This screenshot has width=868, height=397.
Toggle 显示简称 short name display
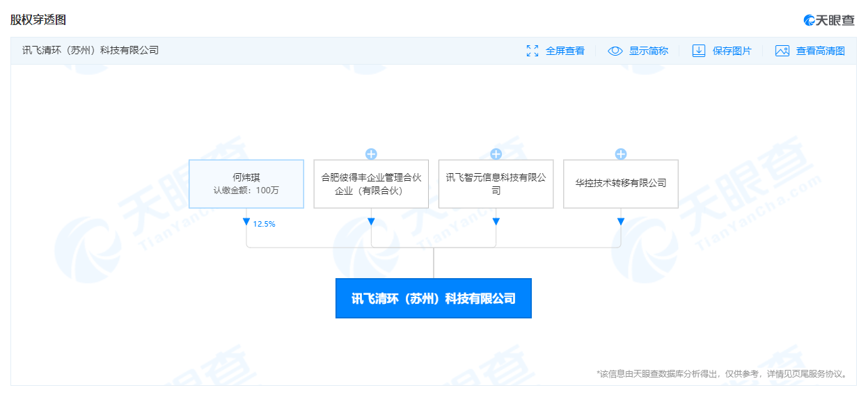click(x=649, y=51)
